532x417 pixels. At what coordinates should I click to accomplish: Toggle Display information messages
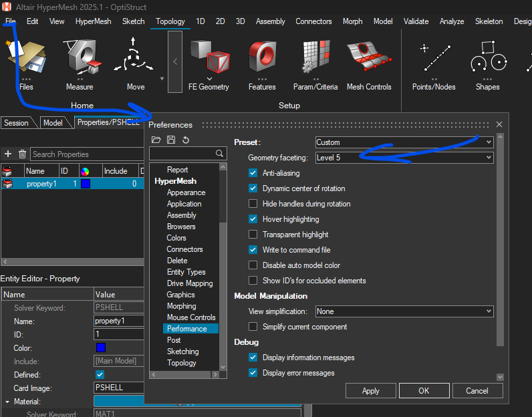tap(253, 358)
